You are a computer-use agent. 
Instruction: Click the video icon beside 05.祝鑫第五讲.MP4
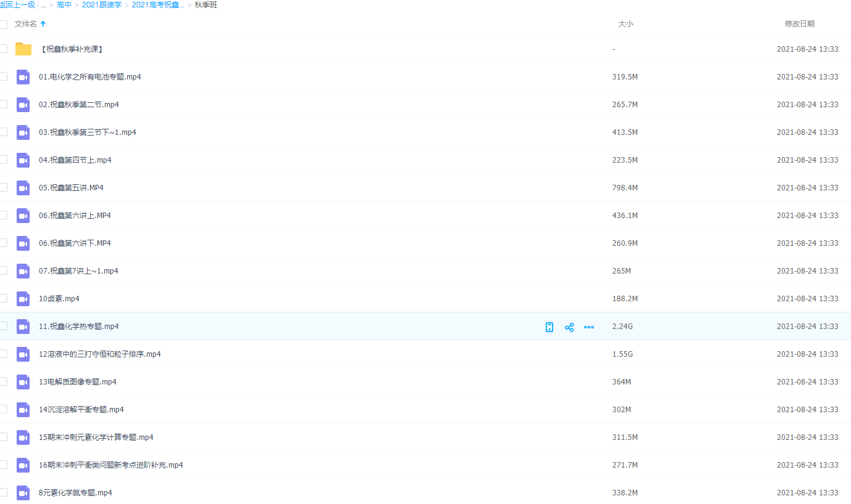coord(23,188)
